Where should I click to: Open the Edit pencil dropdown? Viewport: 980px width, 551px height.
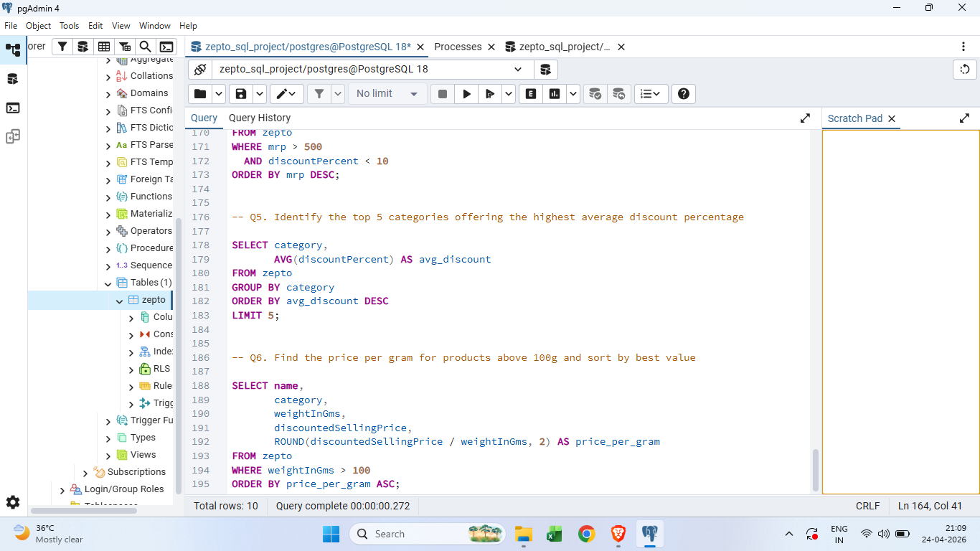click(x=288, y=93)
